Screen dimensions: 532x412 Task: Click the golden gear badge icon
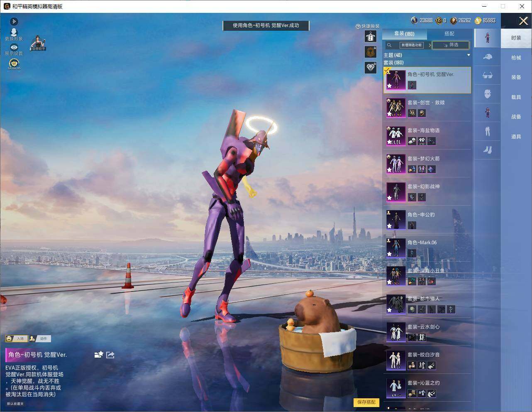tap(14, 64)
